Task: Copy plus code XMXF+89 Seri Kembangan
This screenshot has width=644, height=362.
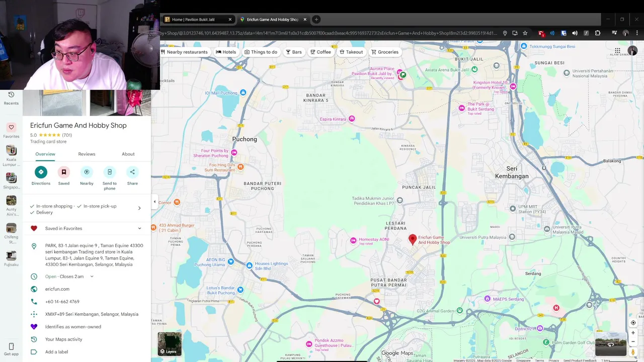Action: tap(92, 314)
